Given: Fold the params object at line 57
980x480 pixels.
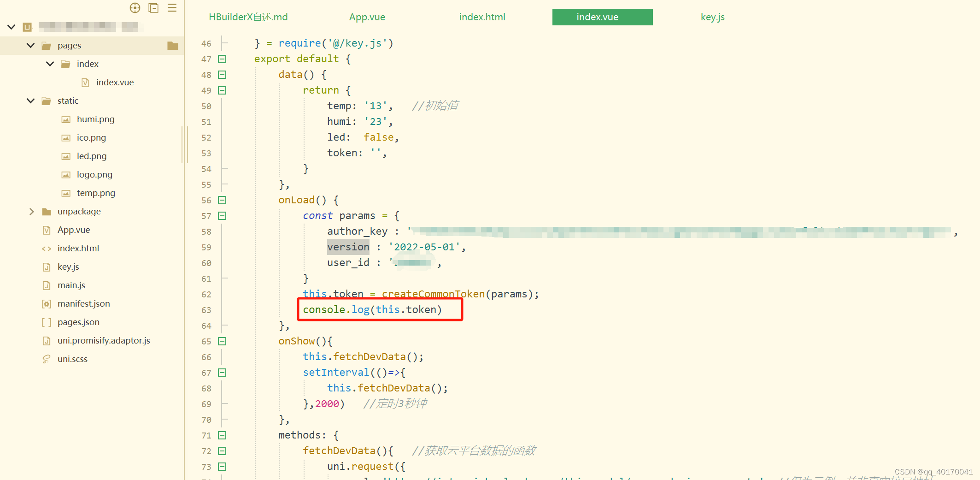Looking at the screenshot, I should click(222, 216).
